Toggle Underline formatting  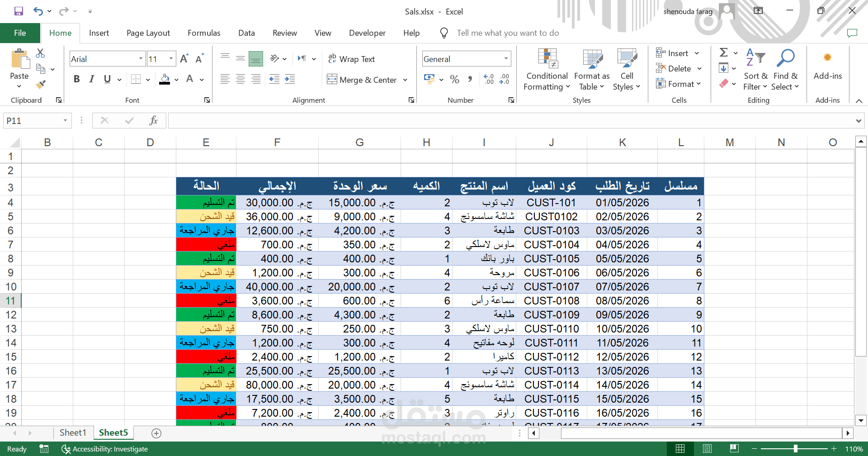(107, 79)
